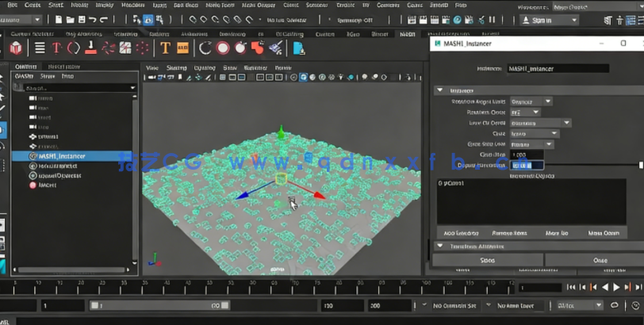Click the blue document icon on shelf

298,48
